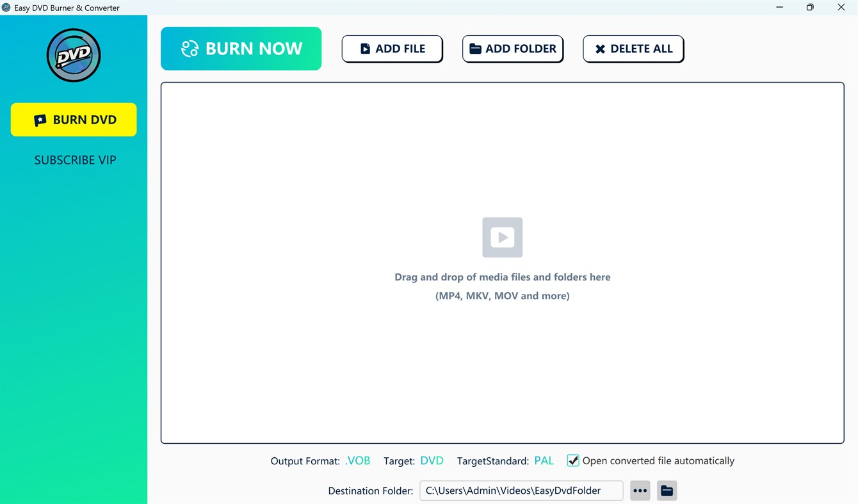The height and width of the screenshot is (504, 858).
Task: Toggle the automatic file opening checkbox
Action: click(572, 460)
